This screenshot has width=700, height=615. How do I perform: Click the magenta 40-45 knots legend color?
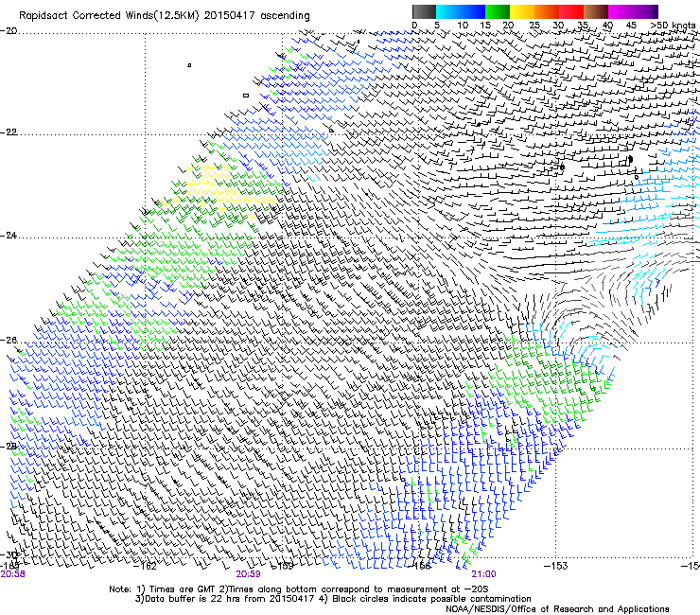click(621, 11)
